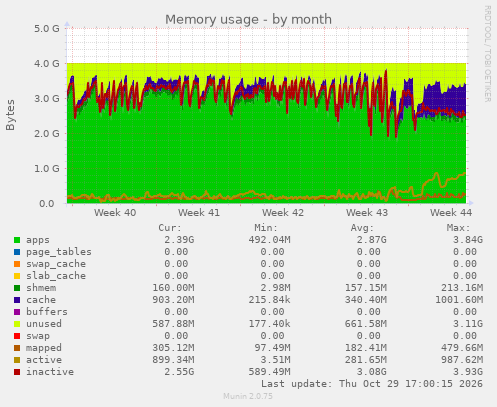Click the 'Week 44' axis label
The image size is (497, 407).
tap(451, 213)
